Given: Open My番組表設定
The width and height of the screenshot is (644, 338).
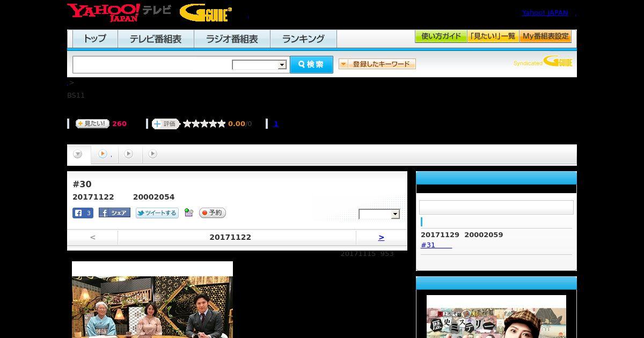Looking at the screenshot, I should point(545,36).
